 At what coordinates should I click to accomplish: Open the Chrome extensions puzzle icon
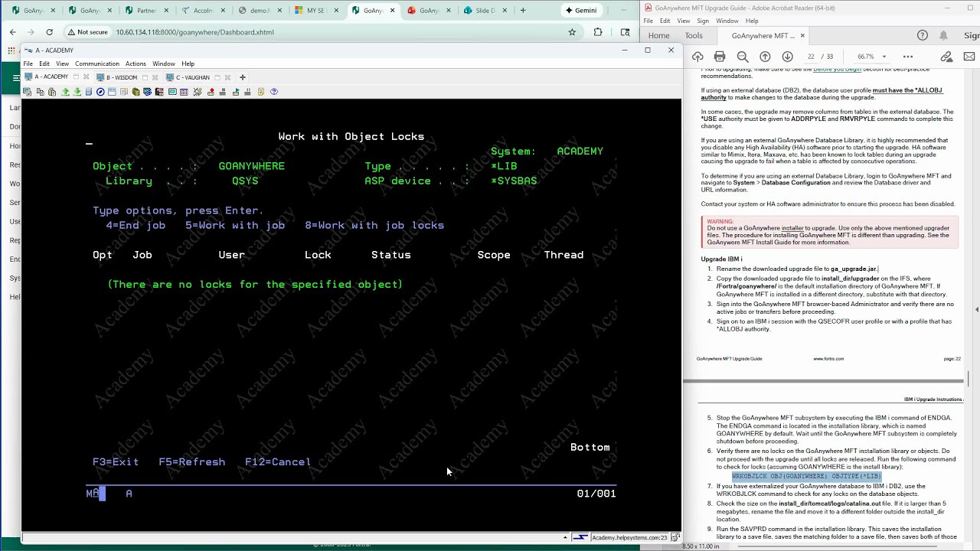(x=598, y=32)
